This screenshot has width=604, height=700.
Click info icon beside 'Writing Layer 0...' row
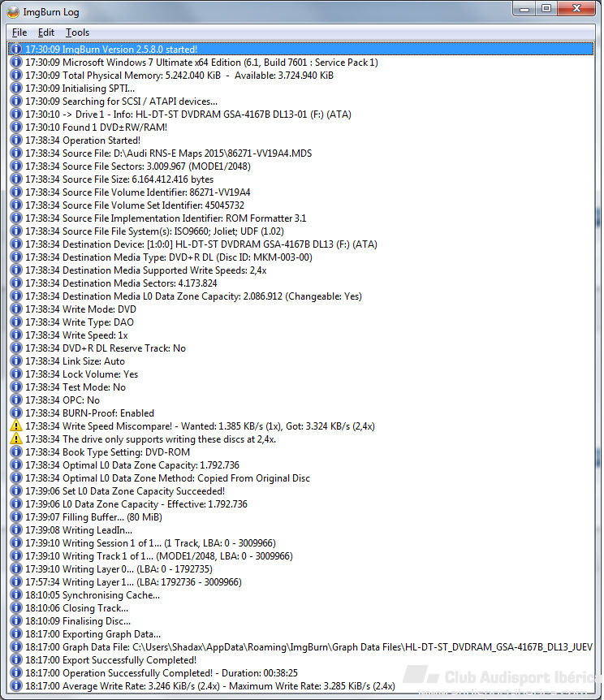point(16,568)
